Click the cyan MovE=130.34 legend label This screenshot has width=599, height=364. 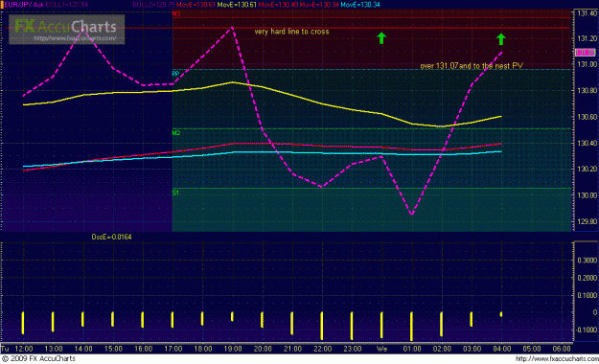(360, 5)
